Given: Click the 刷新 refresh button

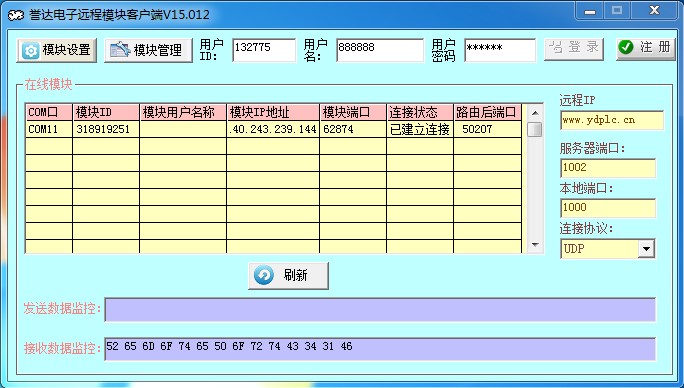Looking at the screenshot, I should 288,275.
